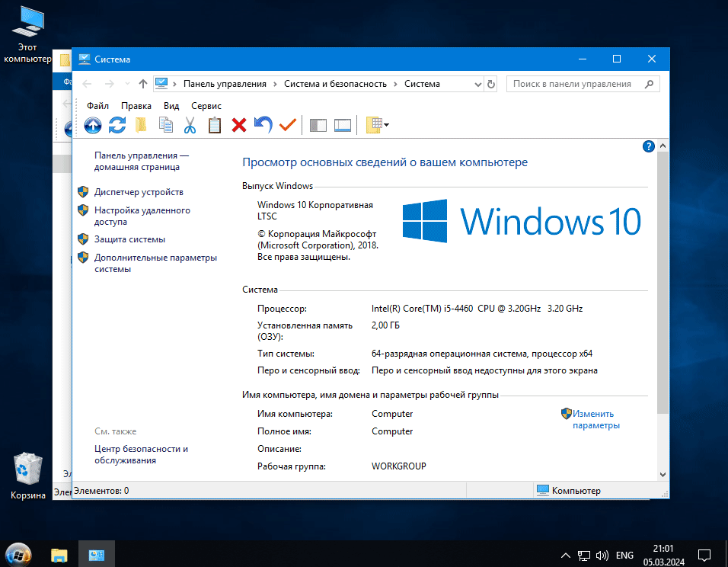Open Центр безопасности и обслуживания link
This screenshot has height=567, width=728.
tap(141, 454)
